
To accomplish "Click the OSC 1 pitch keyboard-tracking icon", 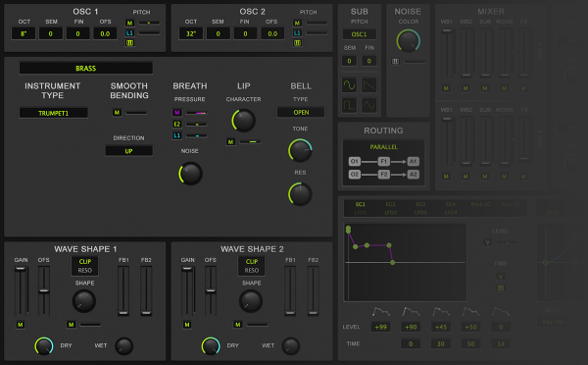I will coord(129,43).
